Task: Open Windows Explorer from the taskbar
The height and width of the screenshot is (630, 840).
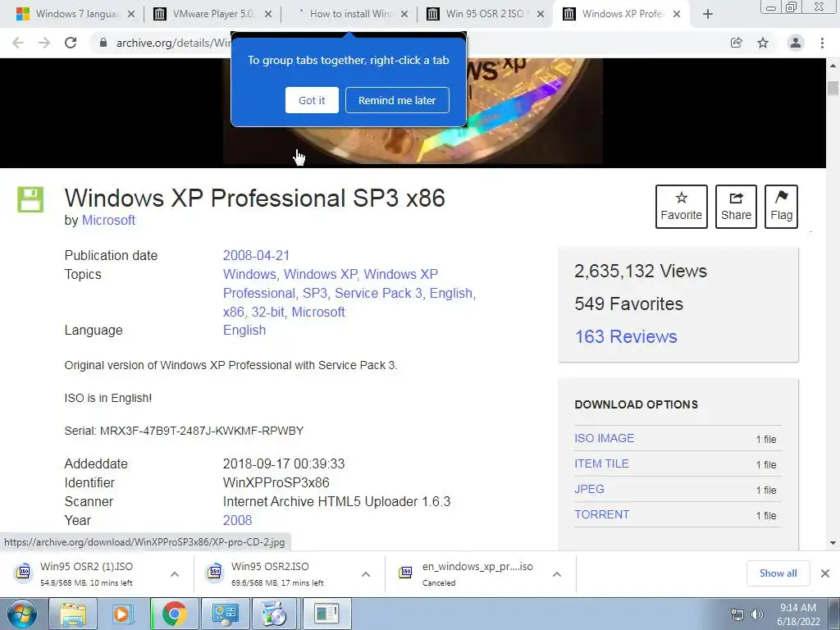Action: coord(73,614)
